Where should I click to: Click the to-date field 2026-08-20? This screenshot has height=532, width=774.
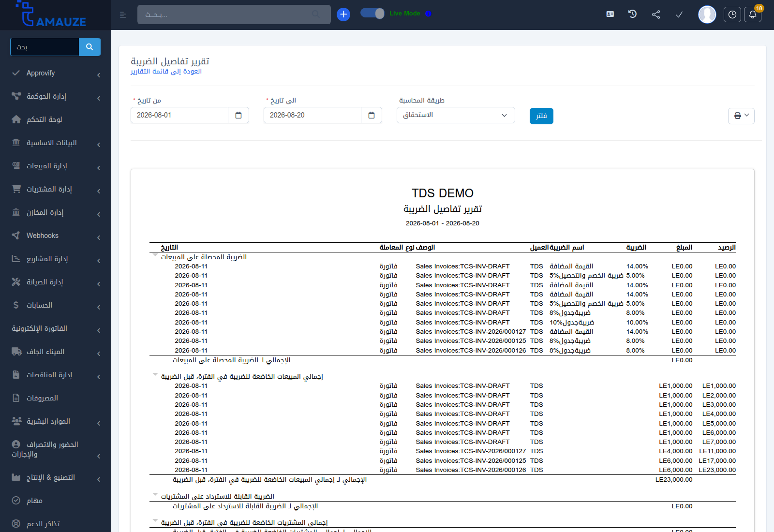coord(313,115)
